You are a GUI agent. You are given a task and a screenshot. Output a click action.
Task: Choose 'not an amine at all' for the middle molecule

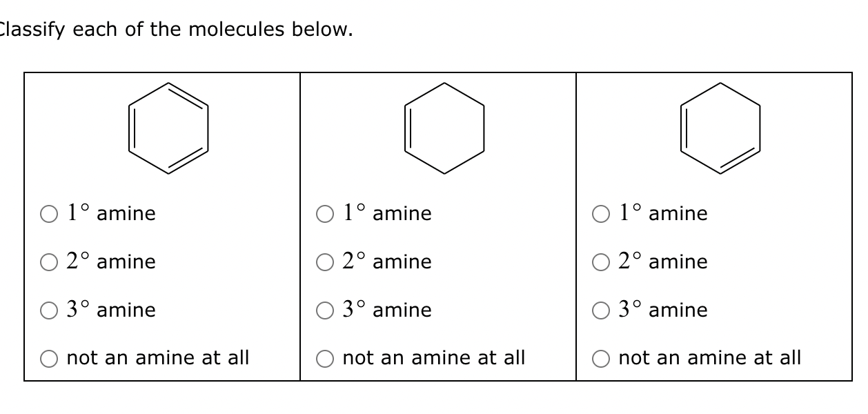tap(325, 358)
